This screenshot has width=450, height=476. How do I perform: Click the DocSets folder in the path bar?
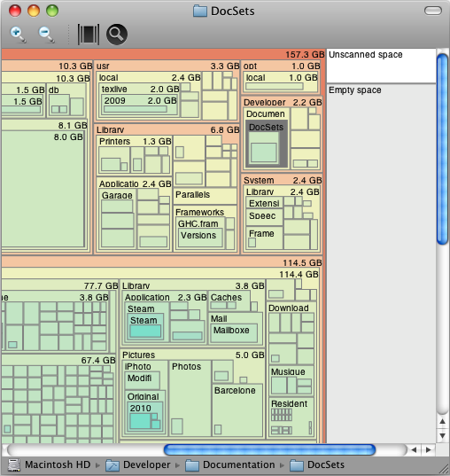[317, 465]
